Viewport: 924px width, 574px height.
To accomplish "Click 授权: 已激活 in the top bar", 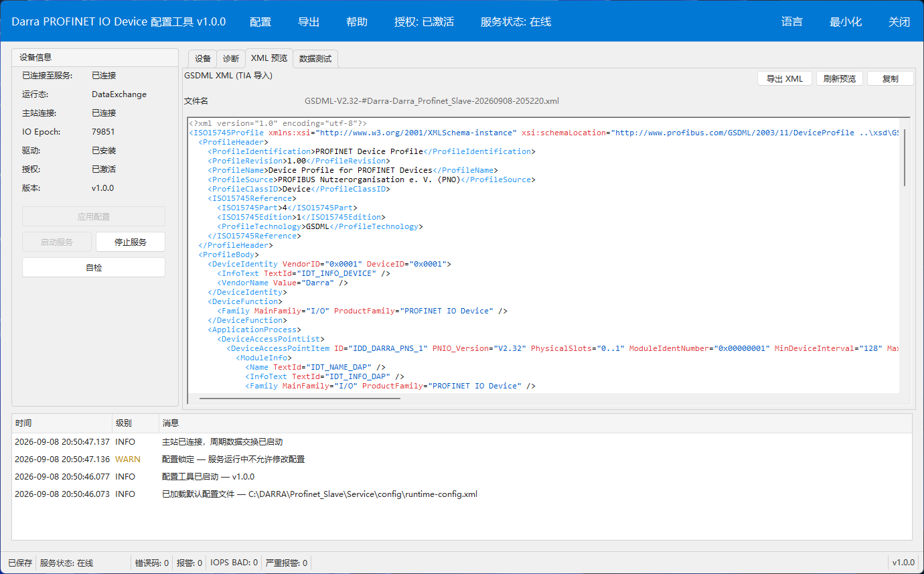I will (x=425, y=21).
